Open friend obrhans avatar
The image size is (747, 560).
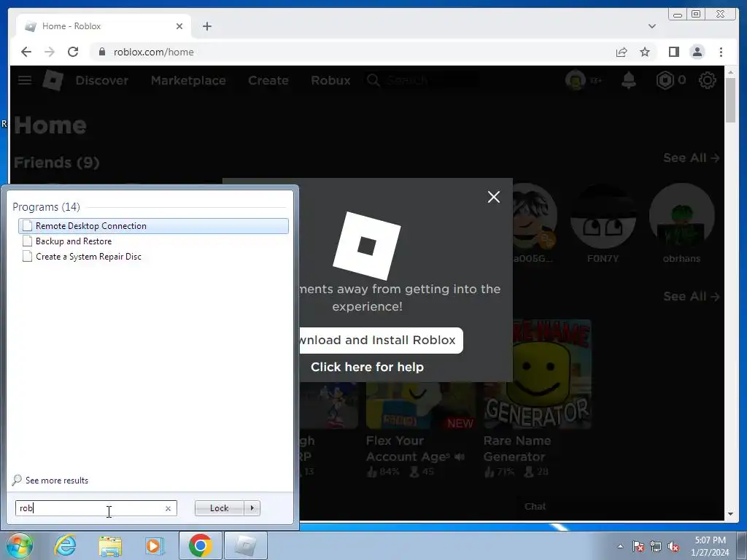pyautogui.click(x=682, y=216)
